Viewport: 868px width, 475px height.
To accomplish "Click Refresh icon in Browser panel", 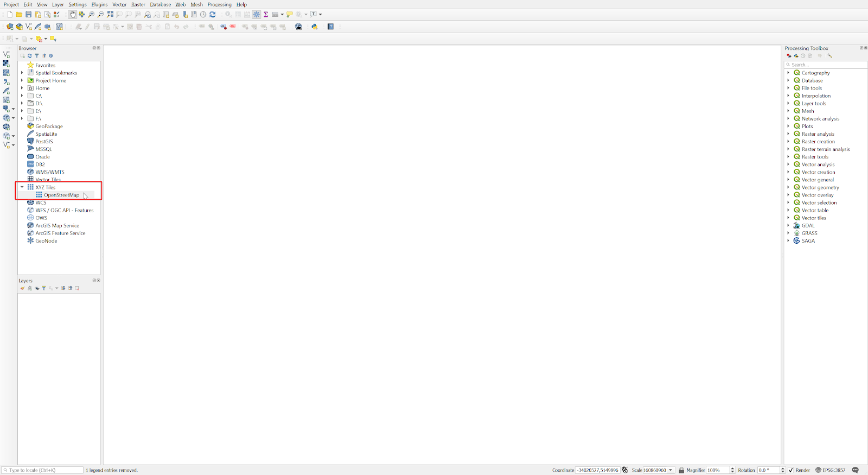I will [x=30, y=56].
